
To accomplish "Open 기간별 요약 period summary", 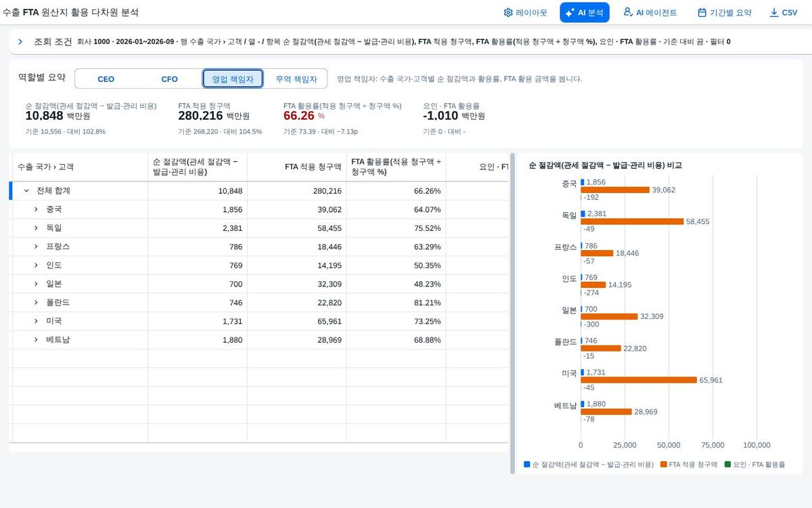I will 725,12.
